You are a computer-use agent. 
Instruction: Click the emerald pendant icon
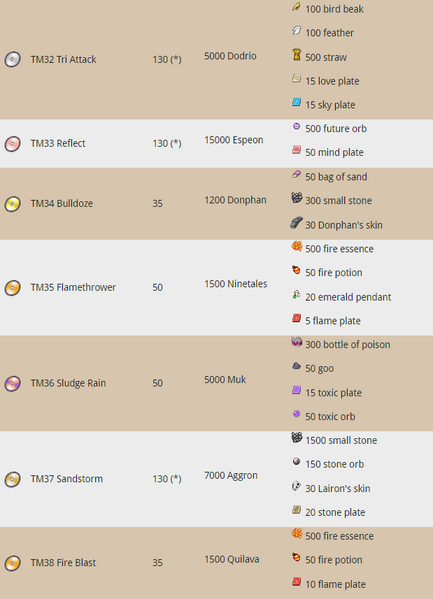296,295
